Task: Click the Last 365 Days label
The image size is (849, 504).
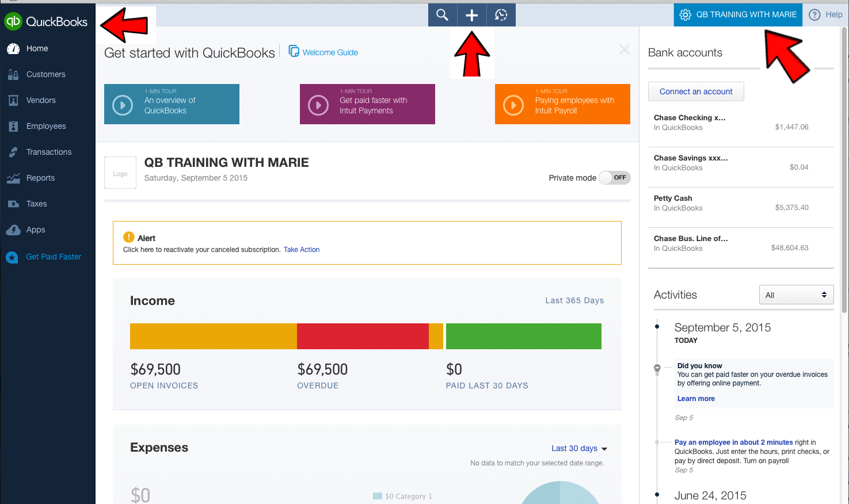Action: [574, 300]
